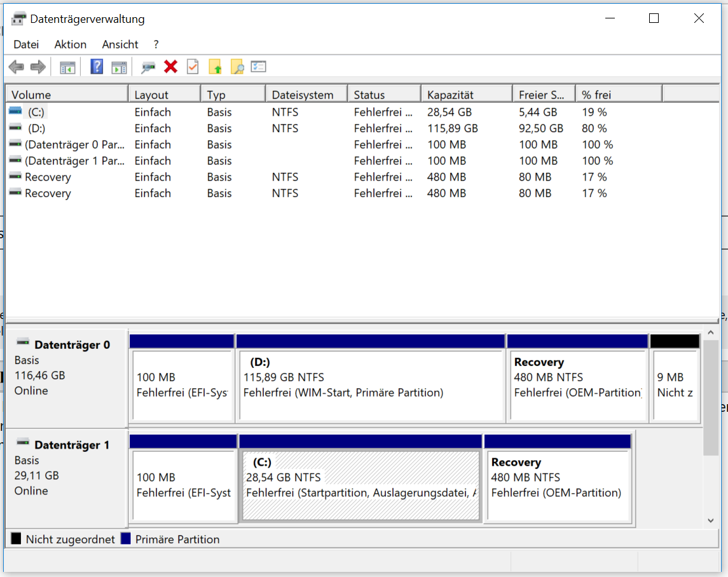Screen dimensions: 728x577
Task: Click the disk view scrollbar down arrow
Action: (711, 521)
